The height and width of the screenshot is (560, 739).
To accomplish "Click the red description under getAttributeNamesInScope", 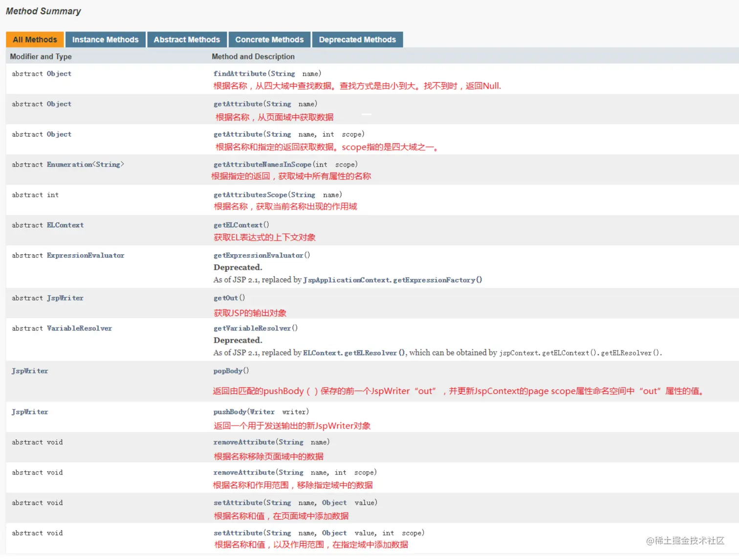I will tap(291, 176).
